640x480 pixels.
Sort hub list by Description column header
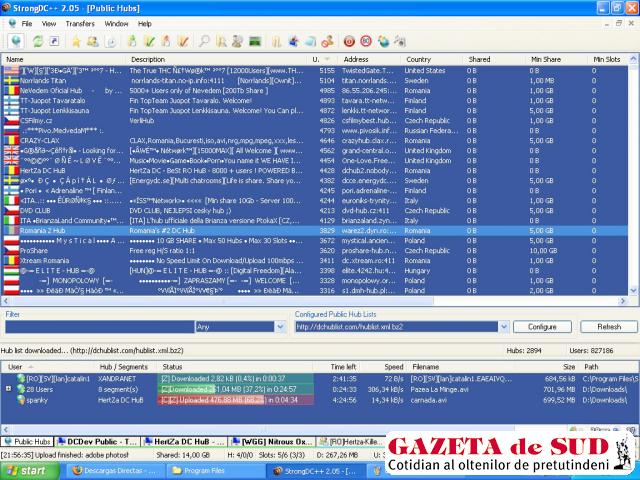click(216, 59)
